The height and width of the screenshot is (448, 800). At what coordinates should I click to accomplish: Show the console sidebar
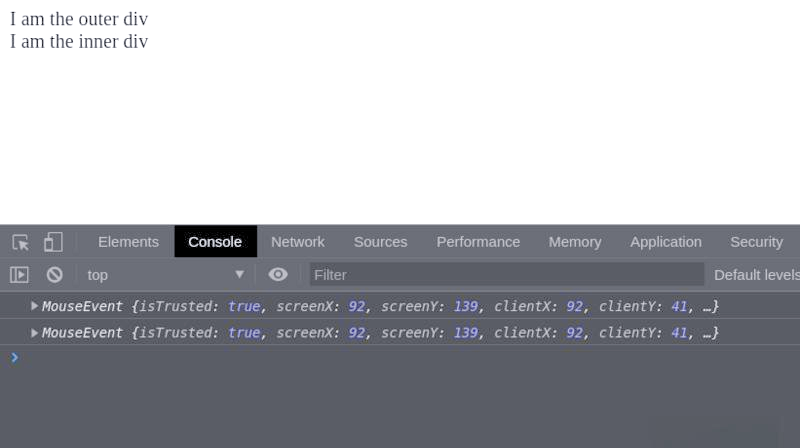click(x=19, y=275)
